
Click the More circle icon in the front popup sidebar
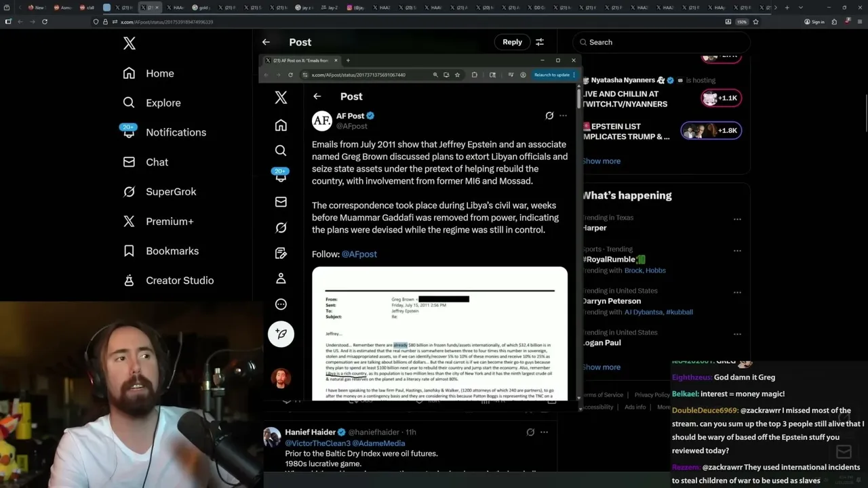tap(281, 304)
